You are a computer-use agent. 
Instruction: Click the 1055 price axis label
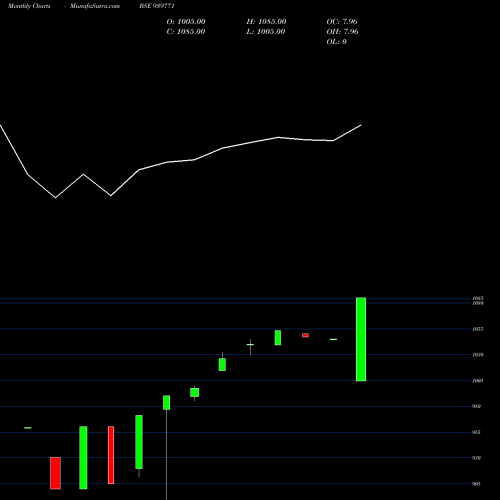(x=478, y=329)
